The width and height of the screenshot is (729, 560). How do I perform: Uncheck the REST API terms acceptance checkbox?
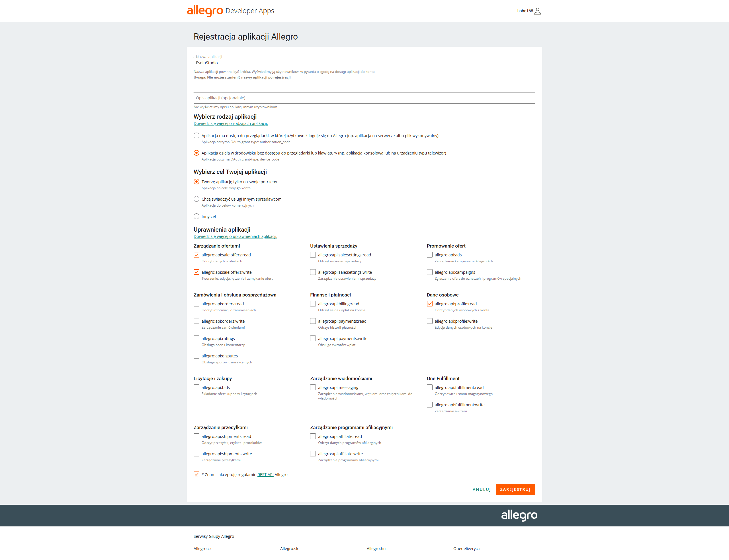[196, 474]
